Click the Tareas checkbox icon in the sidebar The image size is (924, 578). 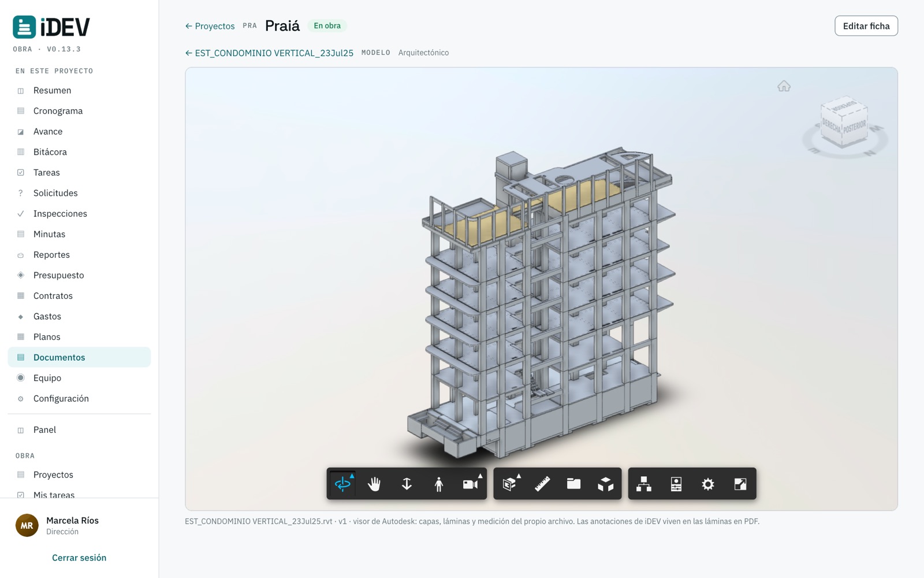[21, 172]
